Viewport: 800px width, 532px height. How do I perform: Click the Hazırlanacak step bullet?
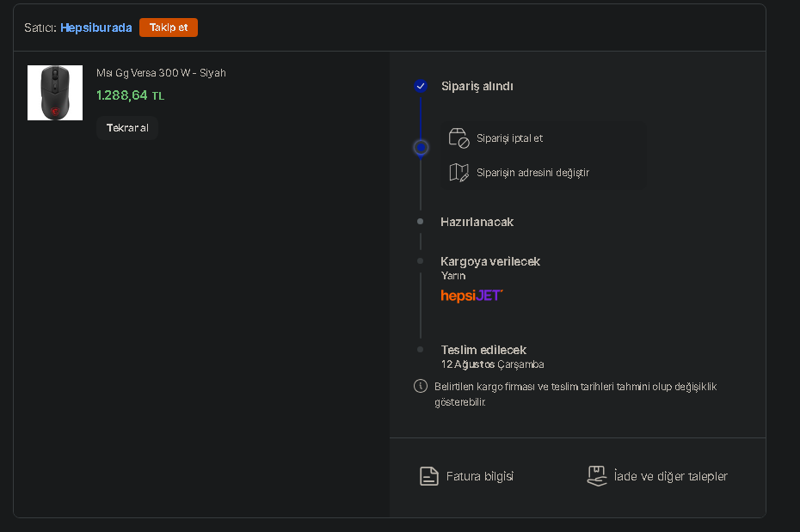(x=421, y=222)
